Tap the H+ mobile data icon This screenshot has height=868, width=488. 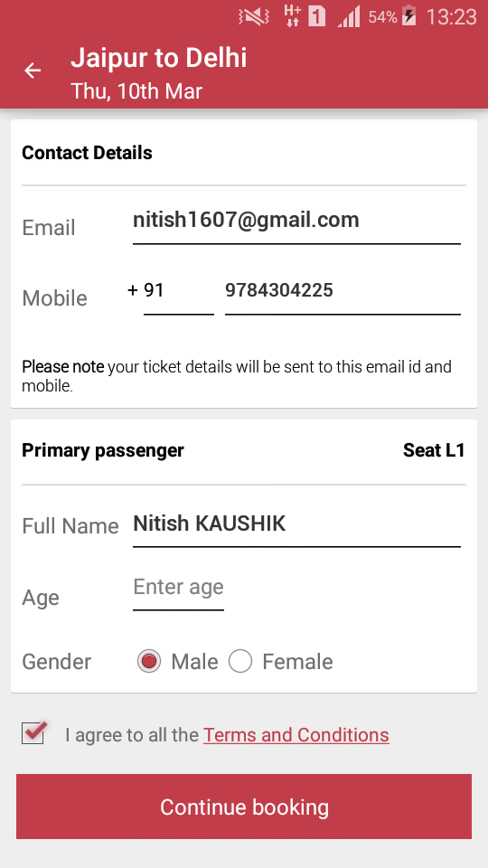[292, 15]
